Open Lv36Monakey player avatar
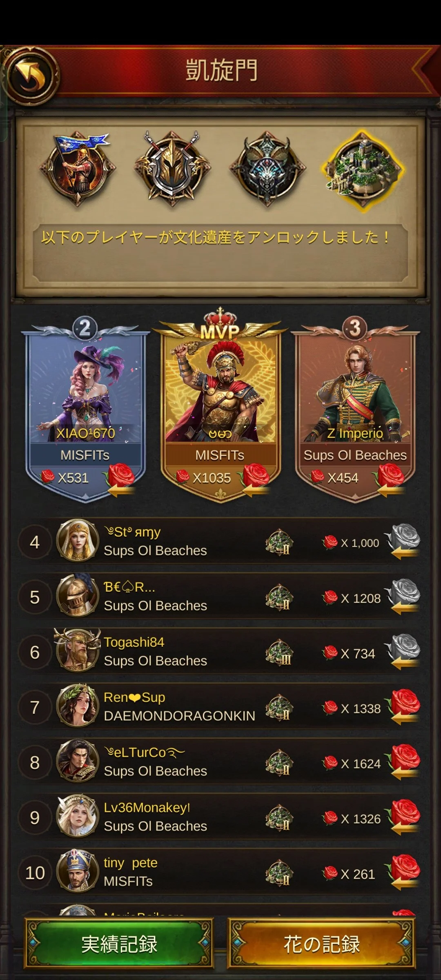This screenshot has height=980, width=441. click(78, 817)
